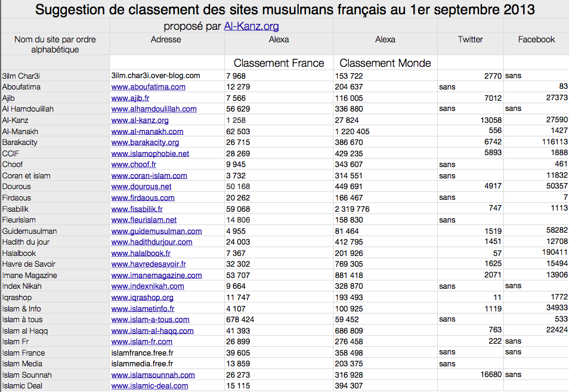This screenshot has height=392, width=569.
Task: Visit www.imanemagazine.com link
Action: coord(156,276)
